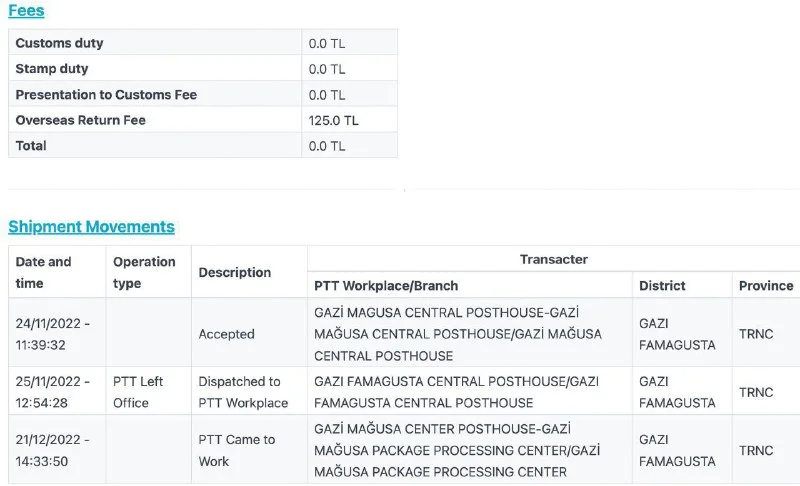Click the Date and time column header
This screenshot has height=486, width=800.
(44, 272)
